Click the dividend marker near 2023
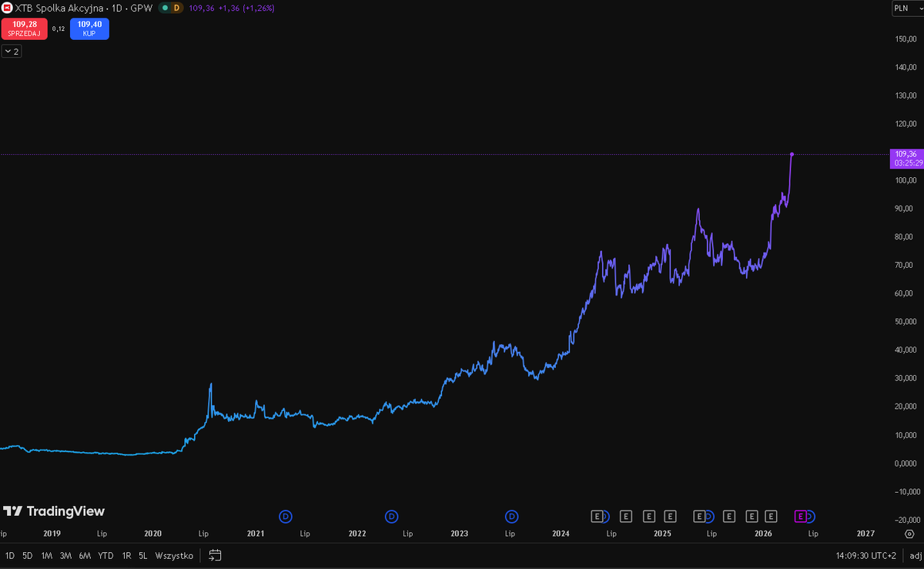 [x=511, y=516]
